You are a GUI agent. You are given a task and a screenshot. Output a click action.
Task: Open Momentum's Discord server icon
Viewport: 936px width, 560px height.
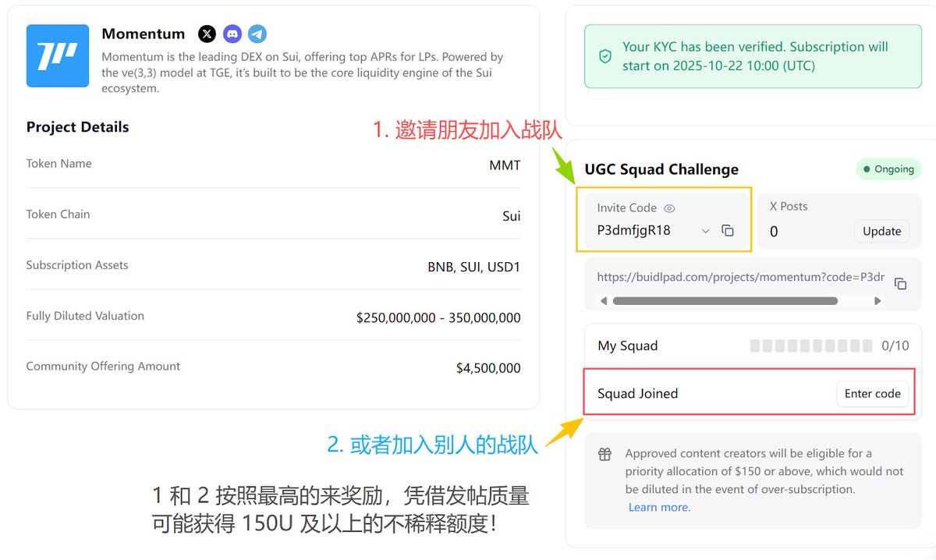tap(232, 34)
